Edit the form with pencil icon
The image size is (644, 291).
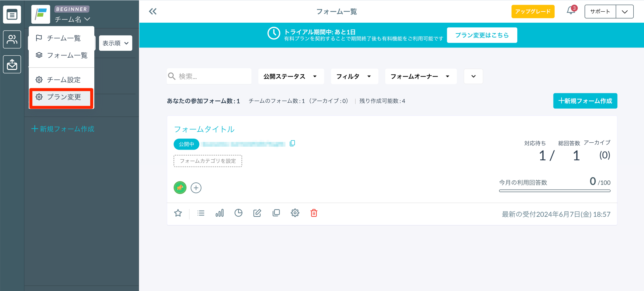257,213
